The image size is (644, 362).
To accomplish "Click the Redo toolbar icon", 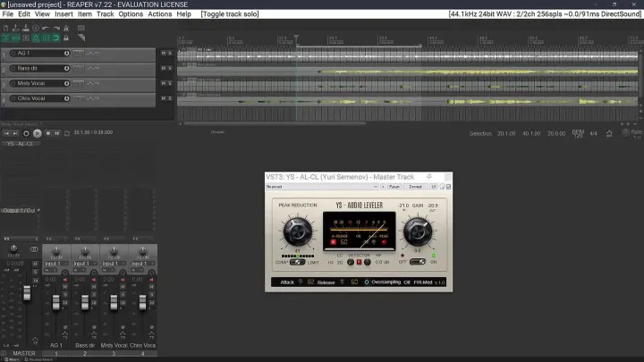I will tap(55, 28).
